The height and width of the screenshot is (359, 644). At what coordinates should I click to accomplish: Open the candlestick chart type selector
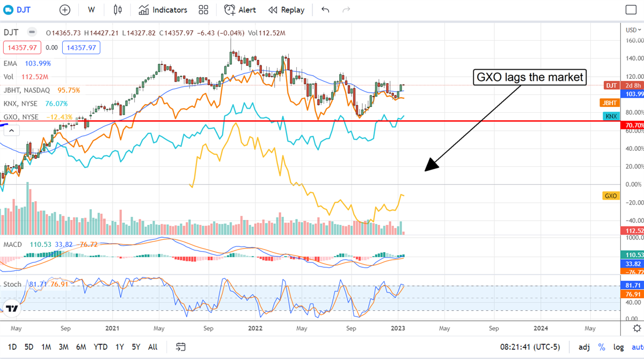[x=118, y=10]
